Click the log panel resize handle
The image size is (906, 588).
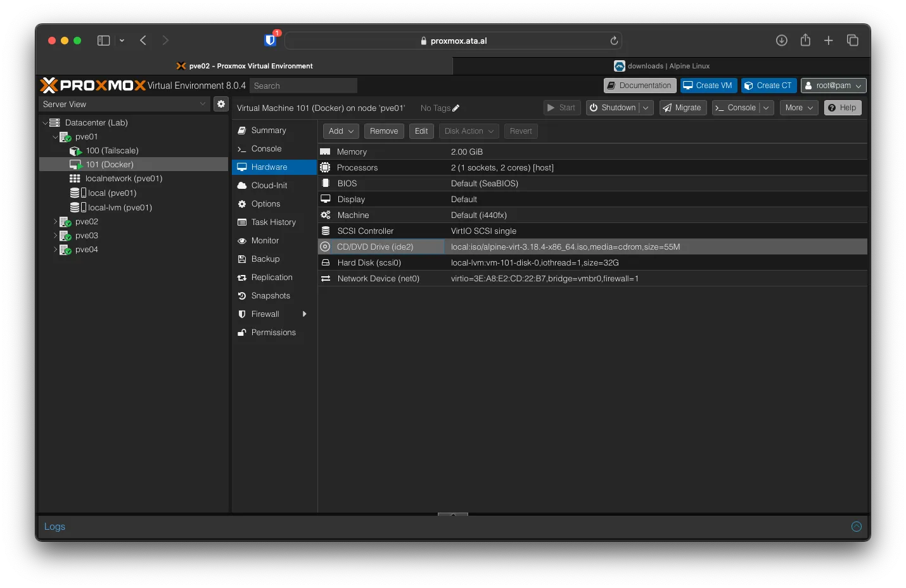(453, 514)
